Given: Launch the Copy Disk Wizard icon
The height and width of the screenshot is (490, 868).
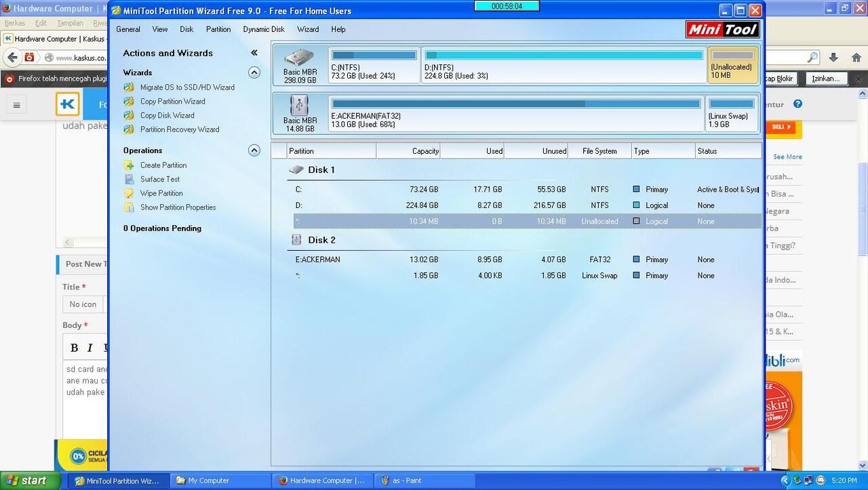Looking at the screenshot, I should point(129,116).
